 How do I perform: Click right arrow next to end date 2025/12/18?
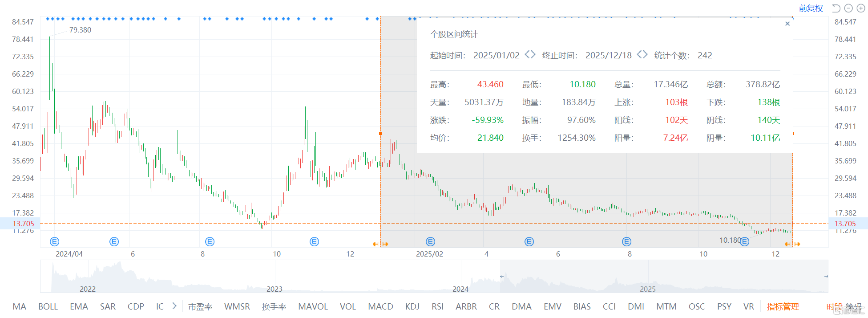[645, 55]
